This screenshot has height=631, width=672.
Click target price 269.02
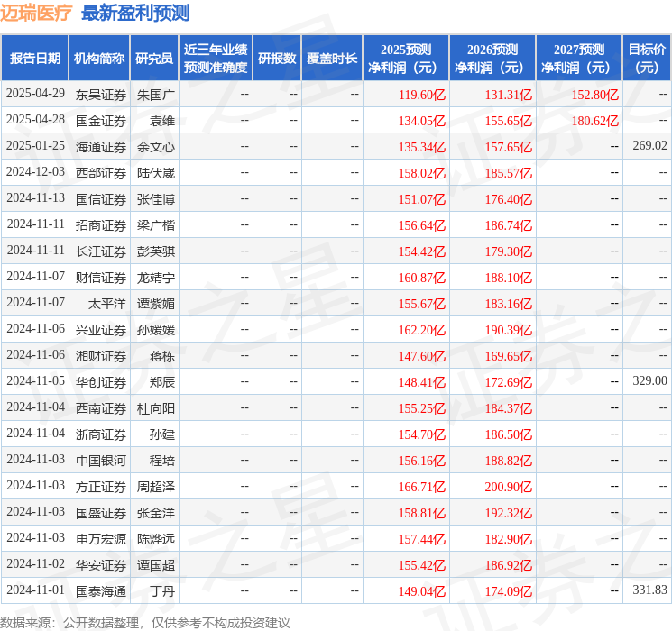[x=649, y=146]
